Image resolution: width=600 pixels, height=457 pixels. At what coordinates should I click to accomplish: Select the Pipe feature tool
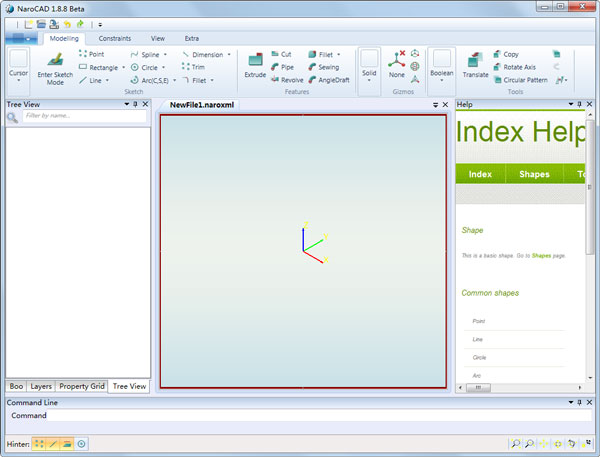tap(282, 67)
